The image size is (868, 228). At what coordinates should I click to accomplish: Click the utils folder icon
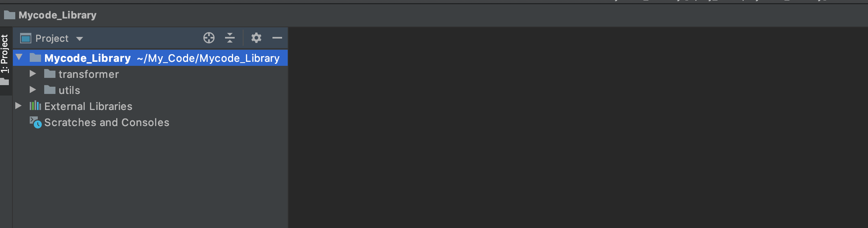tap(50, 90)
